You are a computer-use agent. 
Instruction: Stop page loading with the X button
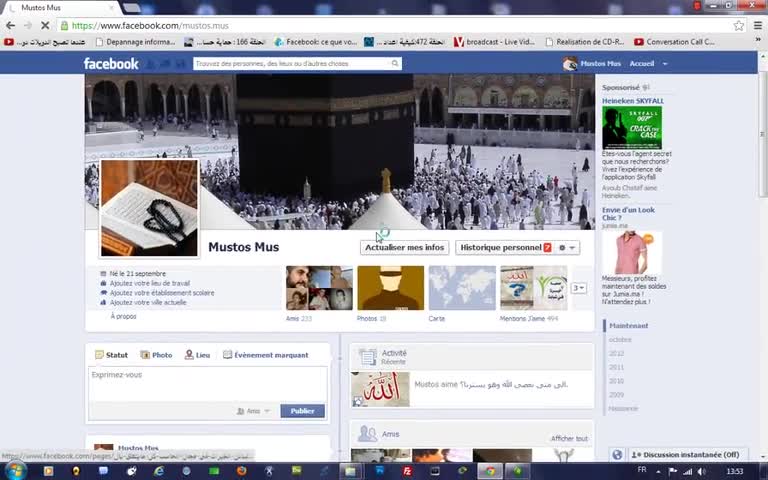(x=45, y=25)
